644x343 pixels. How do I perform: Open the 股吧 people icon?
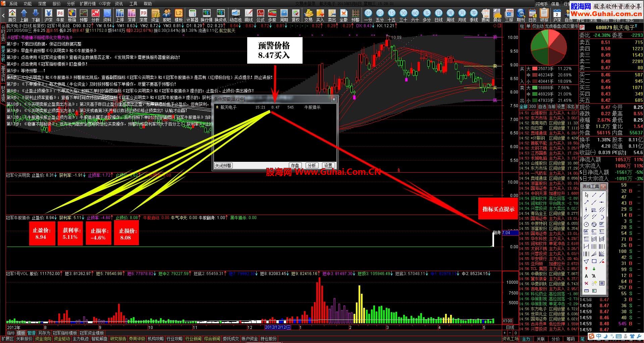coord(167,15)
